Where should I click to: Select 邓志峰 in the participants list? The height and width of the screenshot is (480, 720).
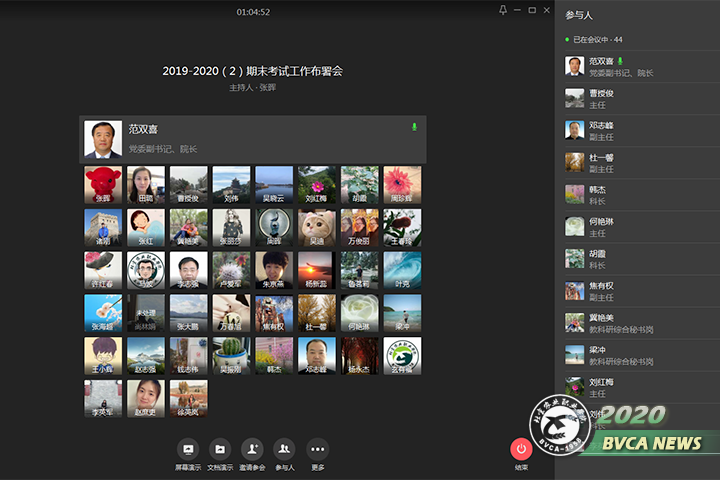pos(636,130)
